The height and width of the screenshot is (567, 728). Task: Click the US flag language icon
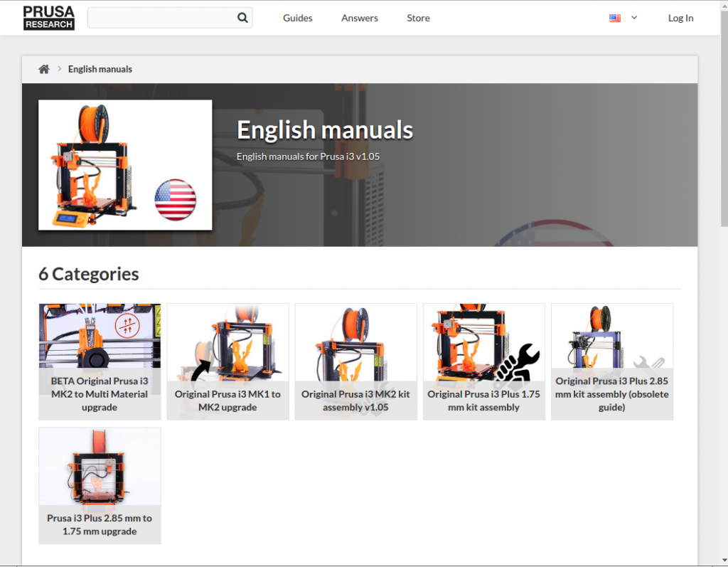[x=615, y=18]
